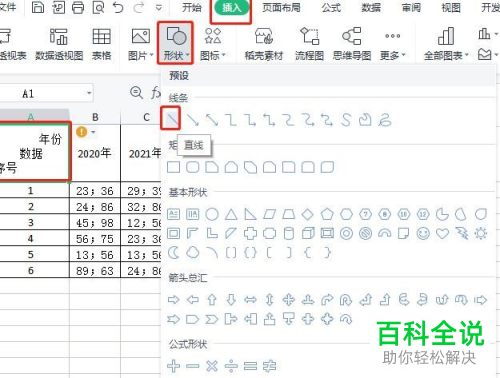Select the up arrow block shape
The width and height of the screenshot is (500, 378).
(212, 300)
